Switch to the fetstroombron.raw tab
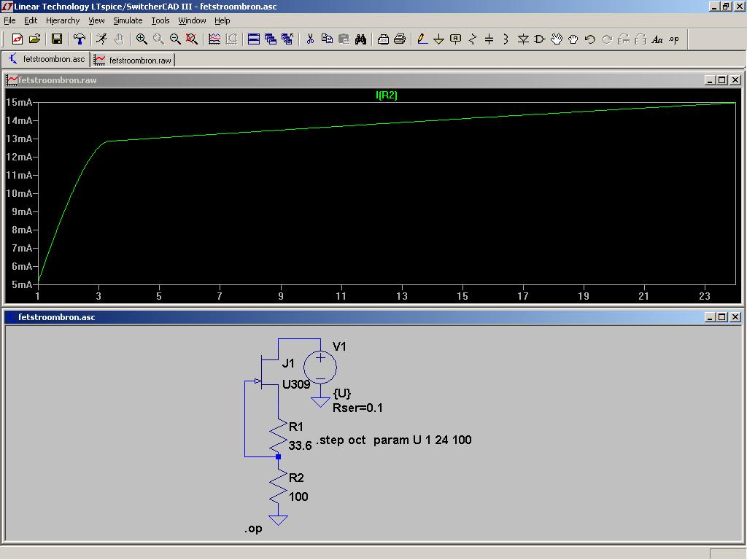The height and width of the screenshot is (560, 747). pyautogui.click(x=133, y=60)
